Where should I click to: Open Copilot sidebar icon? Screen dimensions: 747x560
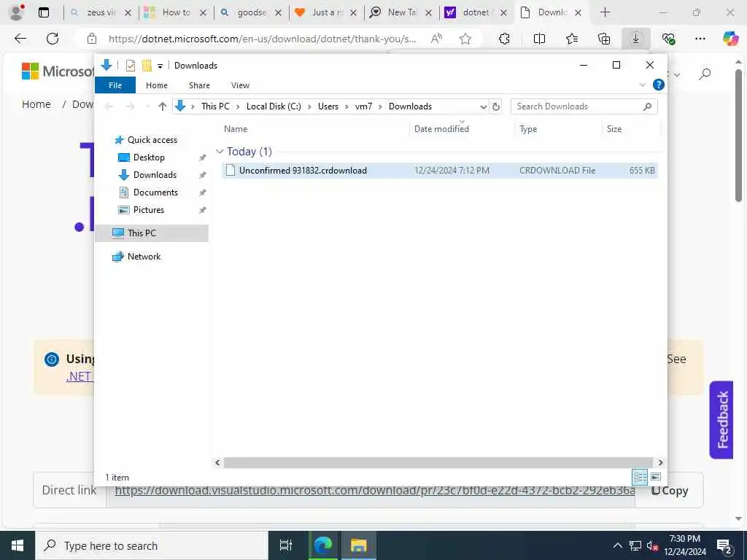point(730,39)
